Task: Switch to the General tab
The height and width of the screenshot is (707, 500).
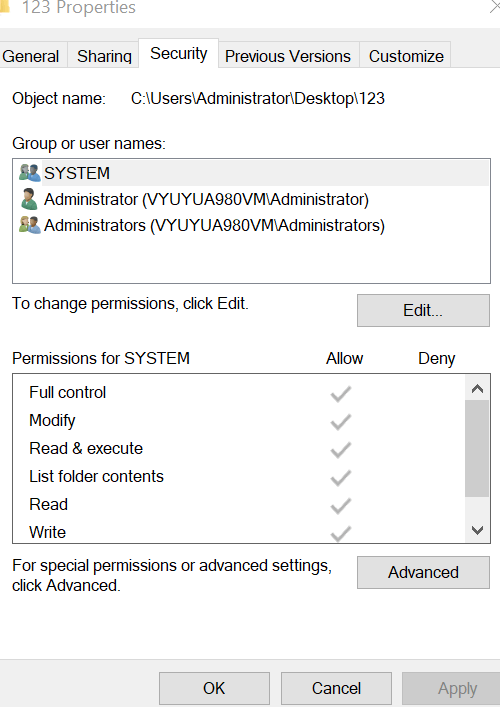Action: pos(31,56)
